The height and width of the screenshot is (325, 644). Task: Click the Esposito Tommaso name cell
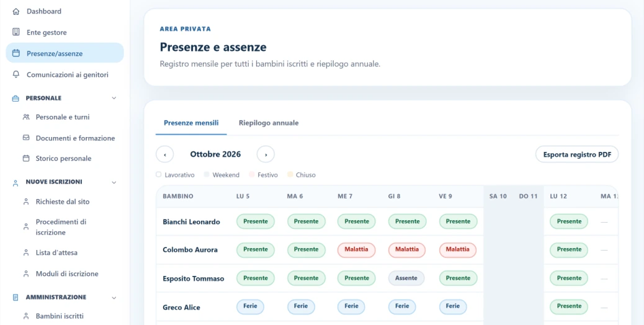(x=194, y=278)
